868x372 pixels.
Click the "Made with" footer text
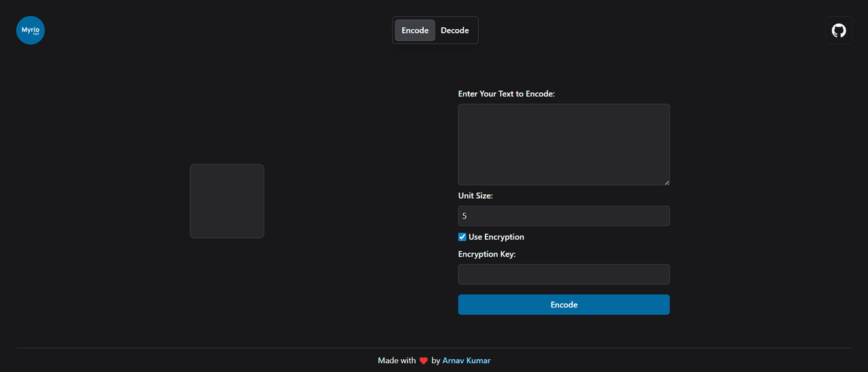397,360
